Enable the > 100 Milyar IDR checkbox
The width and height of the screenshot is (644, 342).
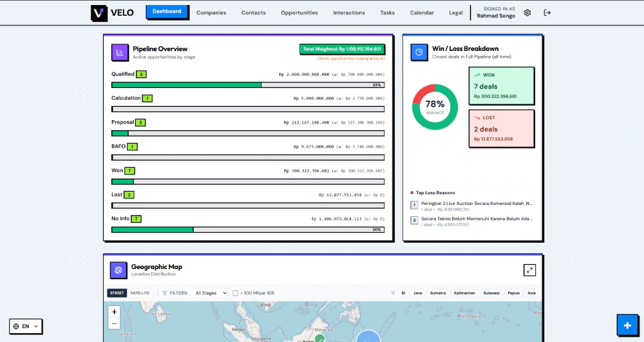point(235,293)
